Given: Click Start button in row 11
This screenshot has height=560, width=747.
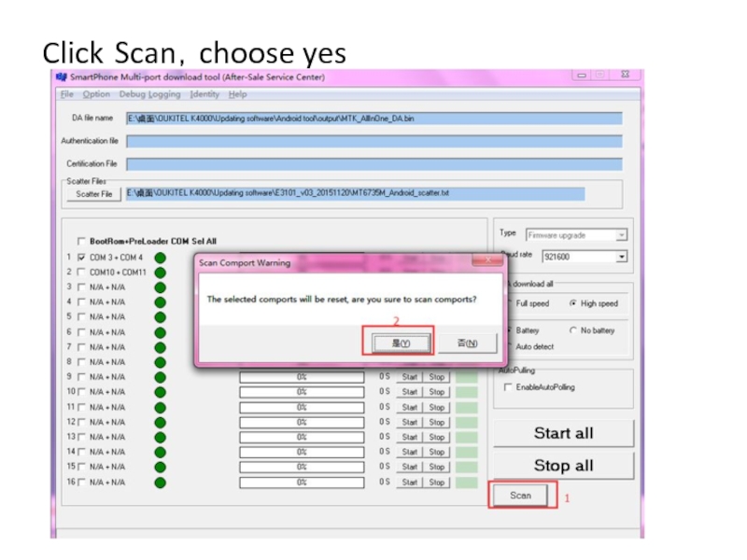Looking at the screenshot, I should 409,408.
